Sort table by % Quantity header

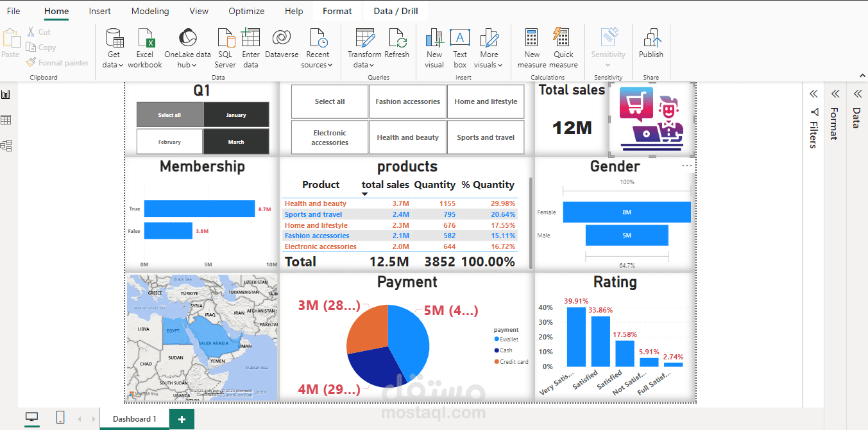488,185
